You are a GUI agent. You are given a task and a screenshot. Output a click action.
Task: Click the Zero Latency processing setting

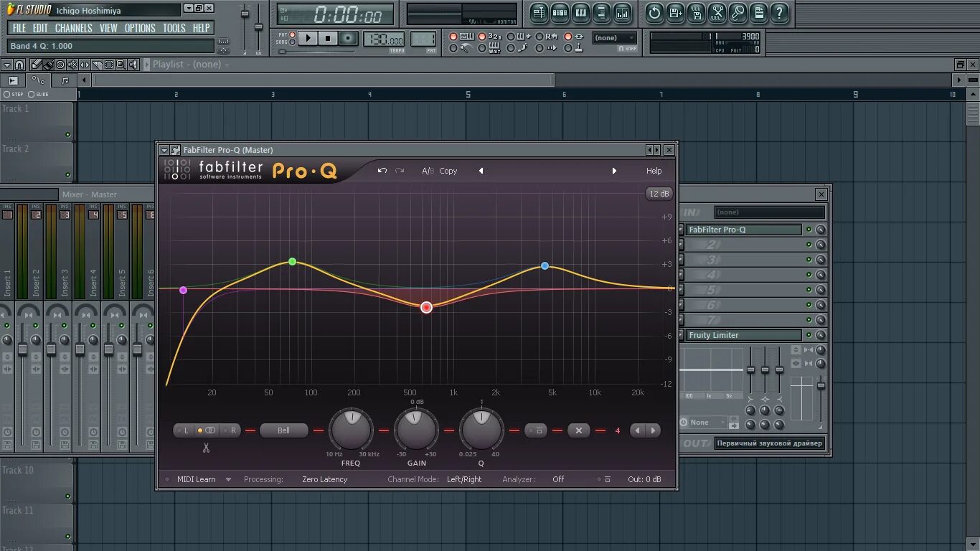click(x=324, y=479)
